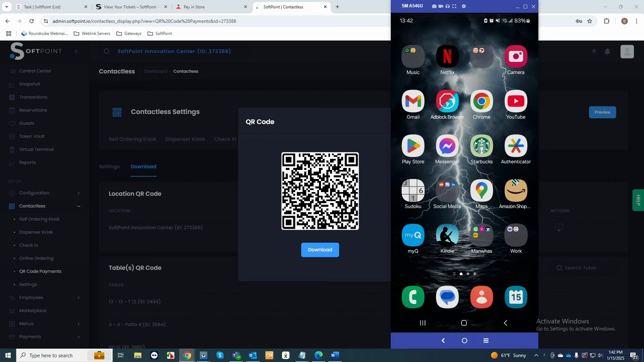
Task: Open Amazon Shopping app on phone
Action: (516, 191)
